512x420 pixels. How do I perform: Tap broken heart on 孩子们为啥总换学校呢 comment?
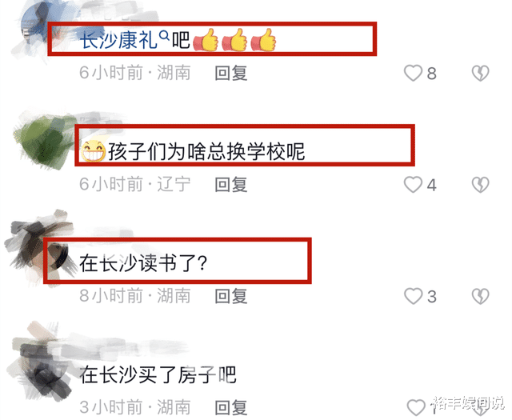(480, 185)
